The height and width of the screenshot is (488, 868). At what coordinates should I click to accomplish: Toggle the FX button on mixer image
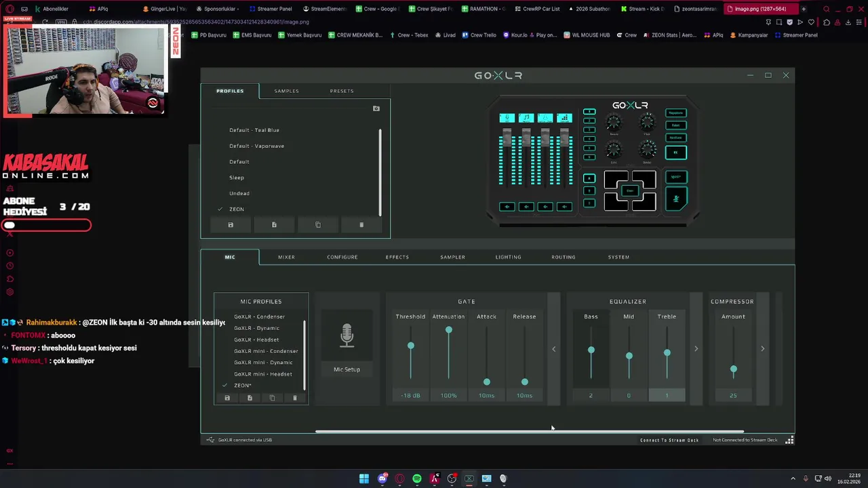[x=676, y=152]
